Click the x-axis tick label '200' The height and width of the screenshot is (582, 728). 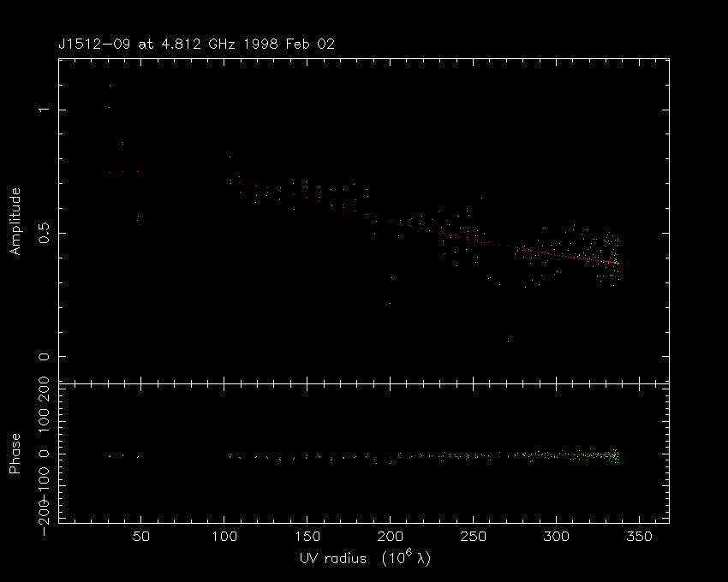point(391,537)
